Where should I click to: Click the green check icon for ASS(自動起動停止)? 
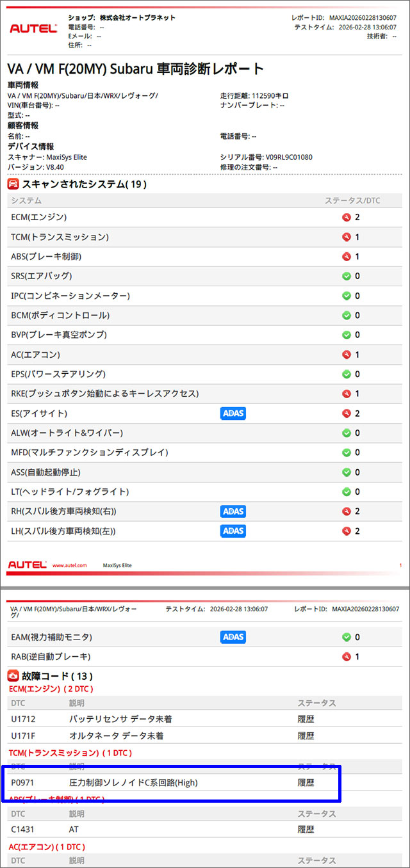[x=347, y=472]
